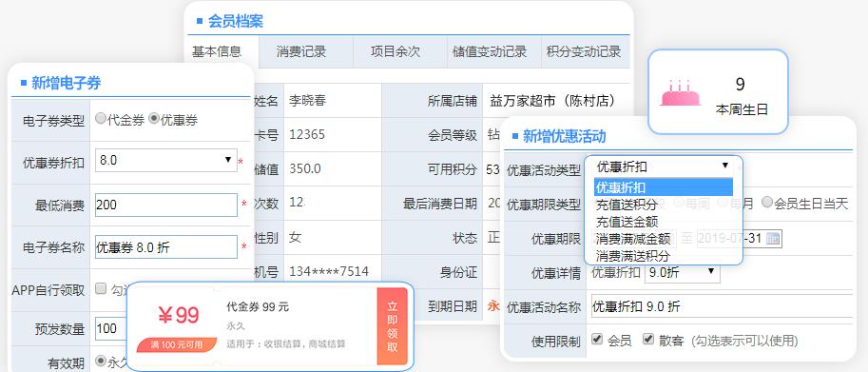This screenshot has height=372, width=868.
Task: Select the 优惠券 radio button
Action: (x=154, y=118)
